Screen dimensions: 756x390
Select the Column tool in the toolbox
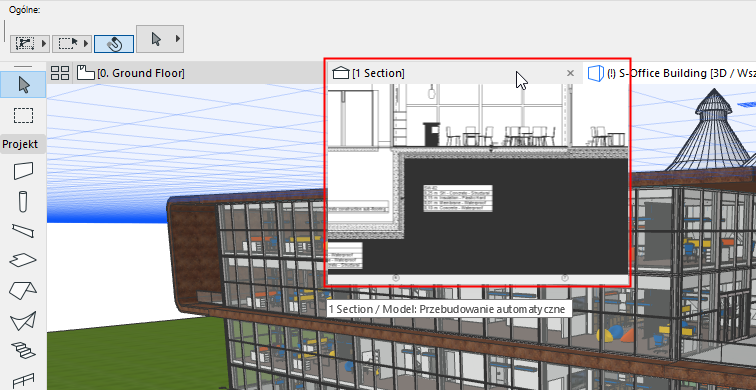[x=23, y=201]
